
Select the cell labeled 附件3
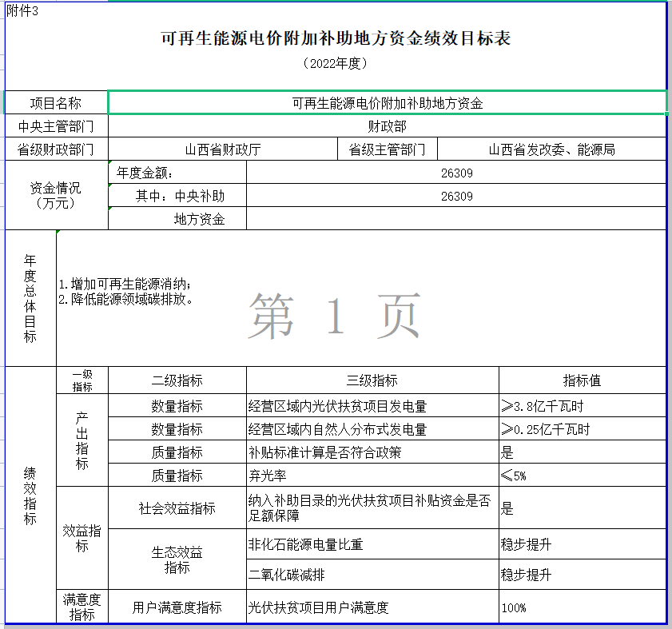tap(22, 9)
